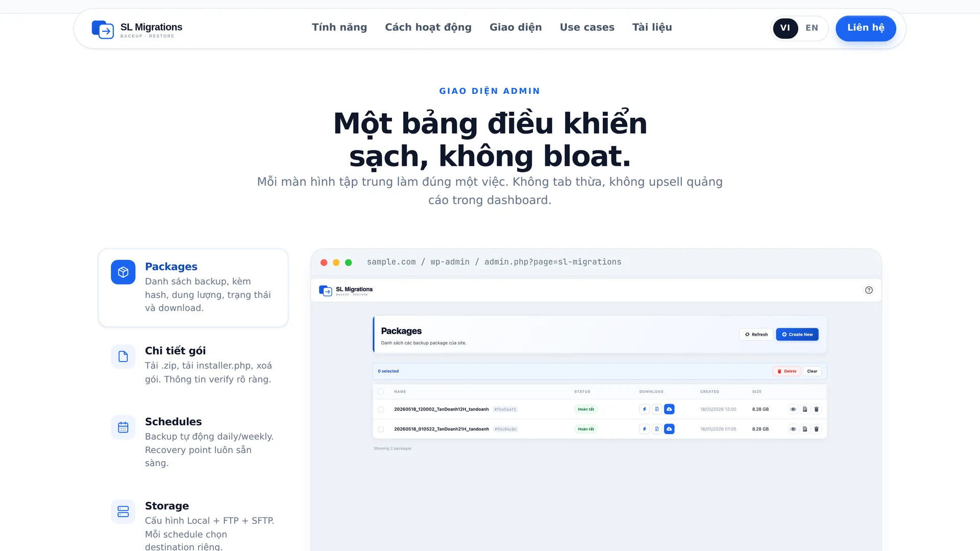Switch language to VI

click(x=785, y=28)
